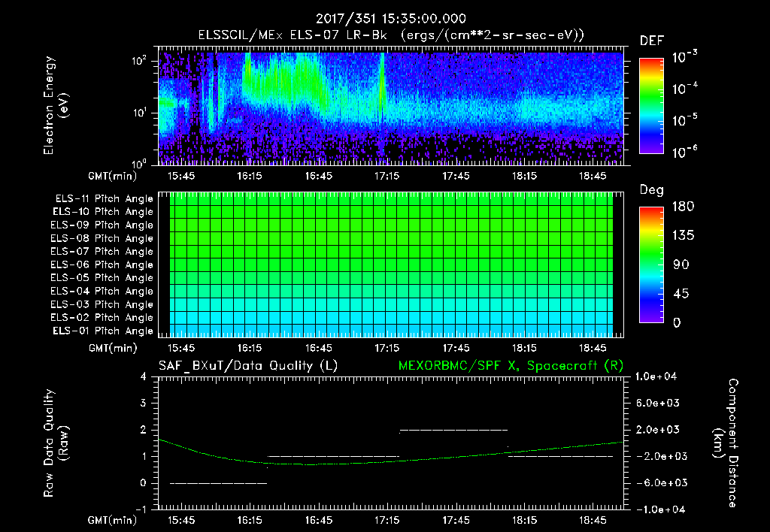Select the Component Distance (km) axis label
This screenshot has height=532, width=770.
point(726,443)
